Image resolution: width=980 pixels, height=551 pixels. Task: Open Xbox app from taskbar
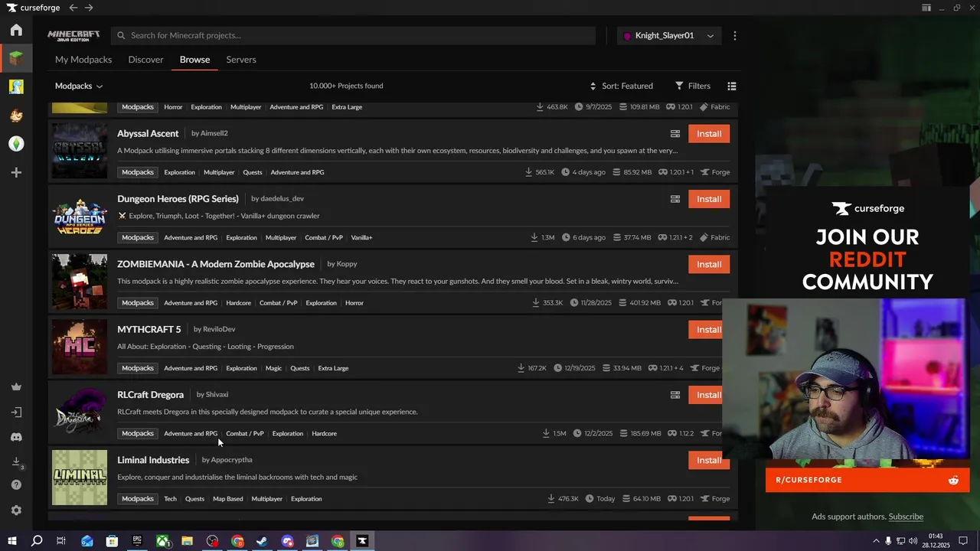pos(163,540)
